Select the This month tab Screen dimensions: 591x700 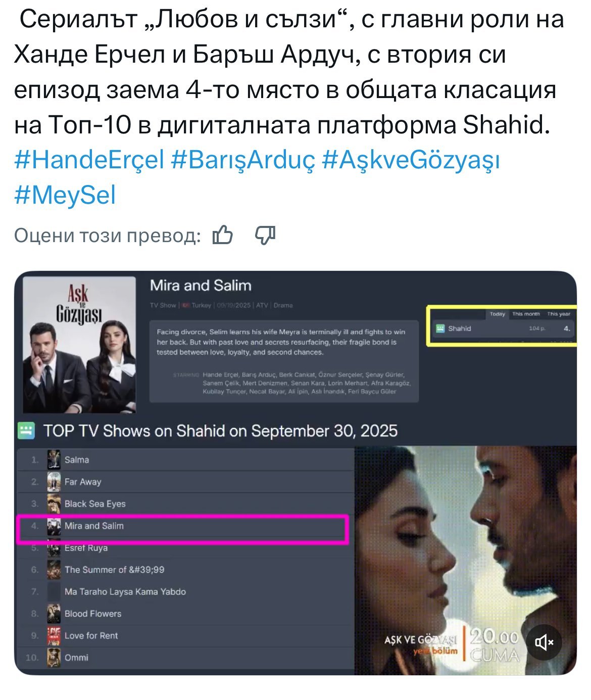[526, 314]
